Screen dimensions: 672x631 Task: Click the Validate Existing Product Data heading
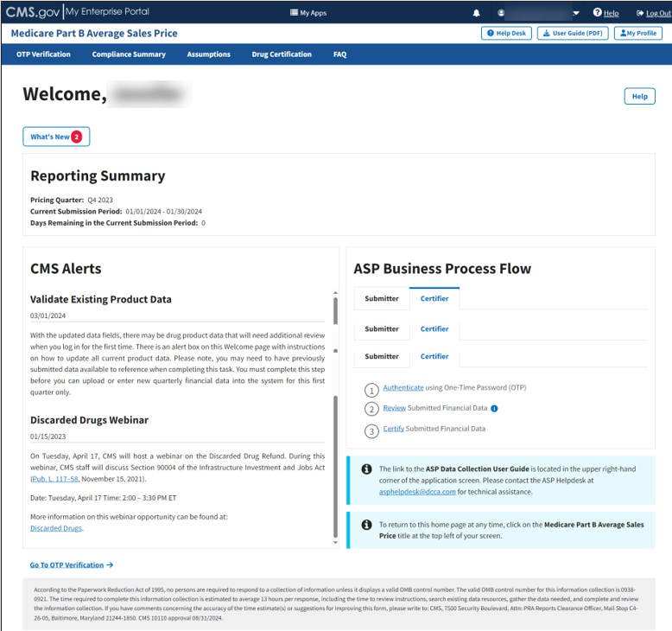(x=101, y=299)
